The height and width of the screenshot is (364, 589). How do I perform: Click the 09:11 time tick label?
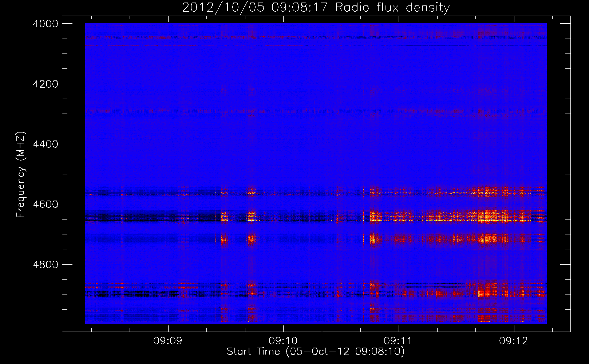(398, 341)
